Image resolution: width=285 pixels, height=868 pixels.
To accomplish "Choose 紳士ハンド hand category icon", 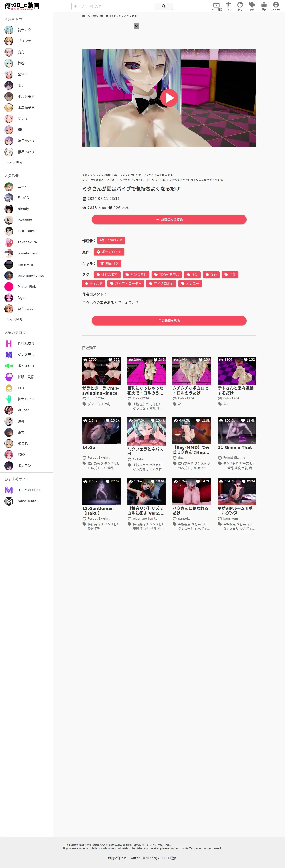I will click(9, 399).
